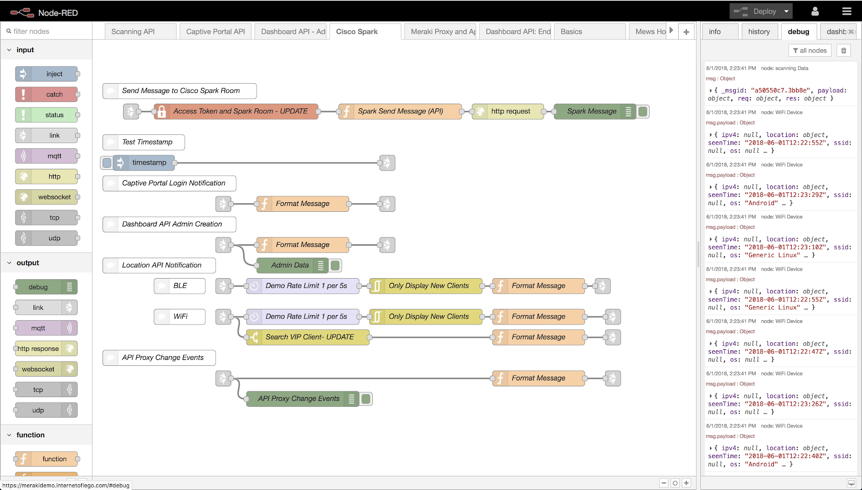Filter debug by all nodes button
Image resolution: width=862 pixels, height=490 pixels.
810,51
